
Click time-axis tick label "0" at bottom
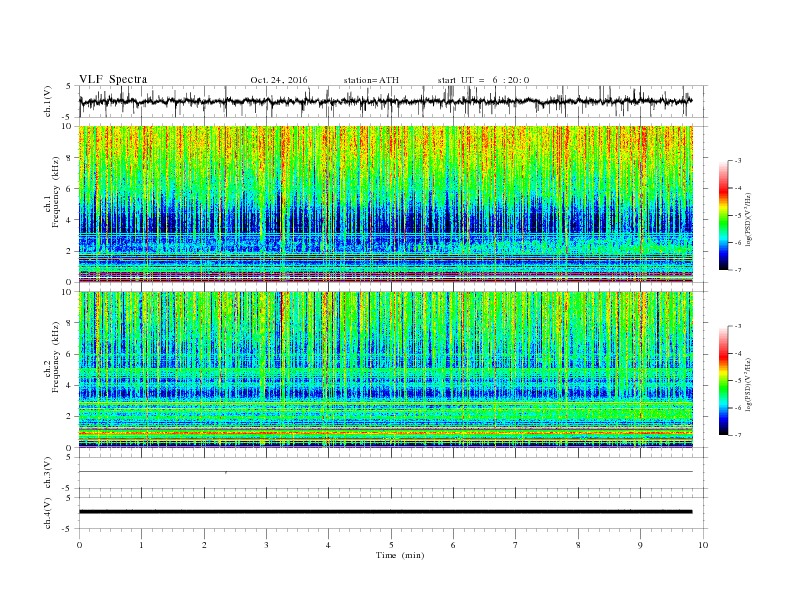(79, 545)
